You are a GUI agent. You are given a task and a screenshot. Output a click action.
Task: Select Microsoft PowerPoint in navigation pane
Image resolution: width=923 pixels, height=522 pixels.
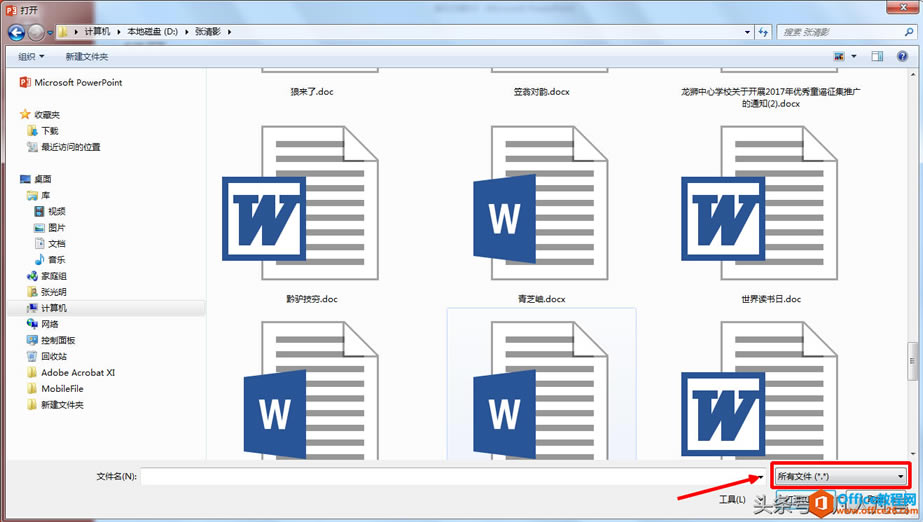click(x=71, y=82)
